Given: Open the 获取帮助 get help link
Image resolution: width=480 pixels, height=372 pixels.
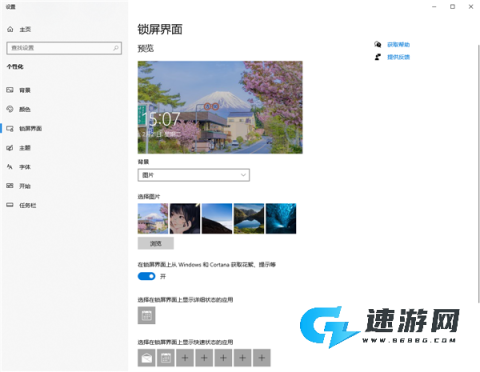Looking at the screenshot, I should [x=398, y=44].
